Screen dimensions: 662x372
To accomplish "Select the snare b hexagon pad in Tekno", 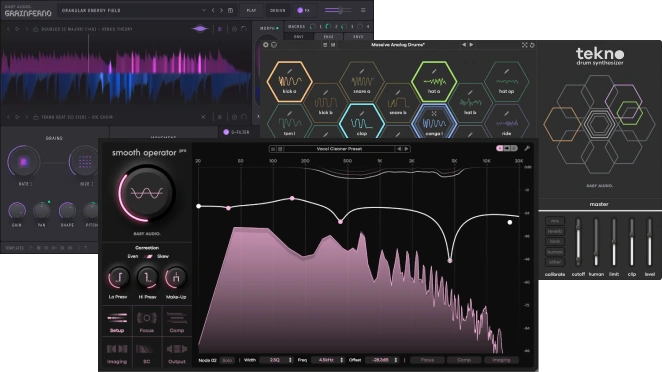I will pos(398,103).
